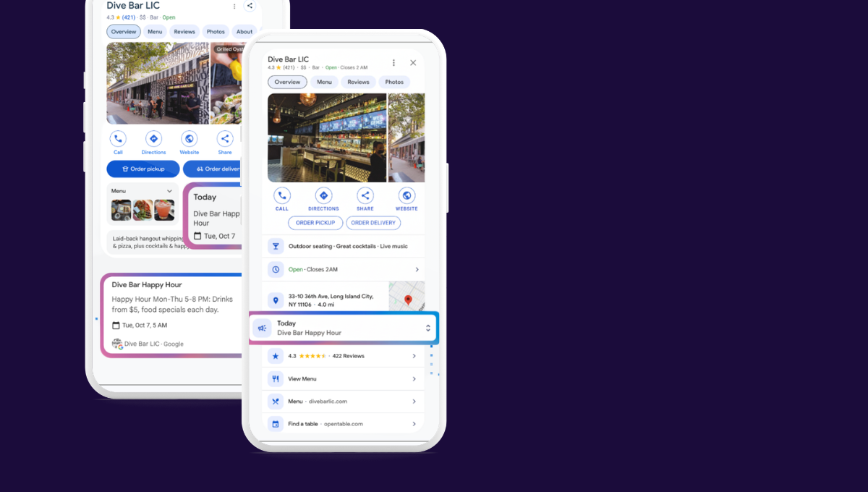This screenshot has height=492, width=868.
Task: Click the "Dive Bar LIC · Google" attribution text
Action: (154, 344)
